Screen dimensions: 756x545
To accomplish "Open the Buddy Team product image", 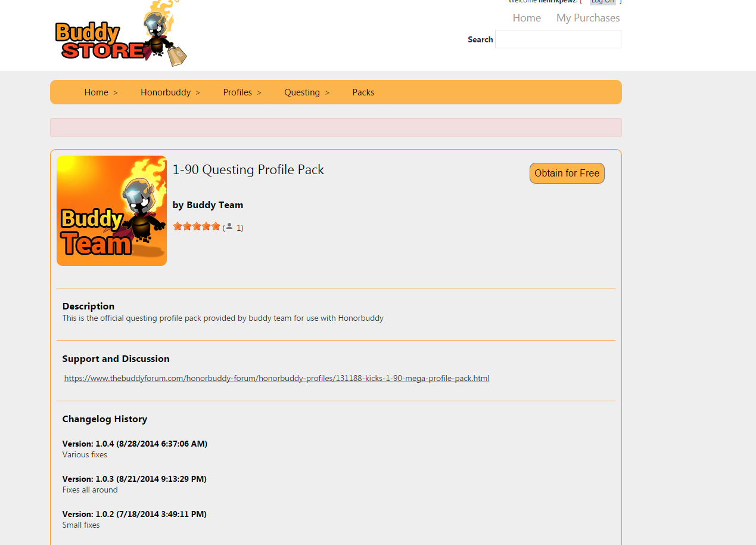I will pos(111,210).
